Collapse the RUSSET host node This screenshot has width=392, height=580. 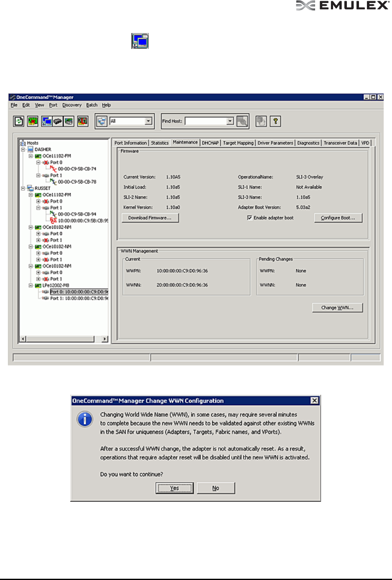coord(23,188)
